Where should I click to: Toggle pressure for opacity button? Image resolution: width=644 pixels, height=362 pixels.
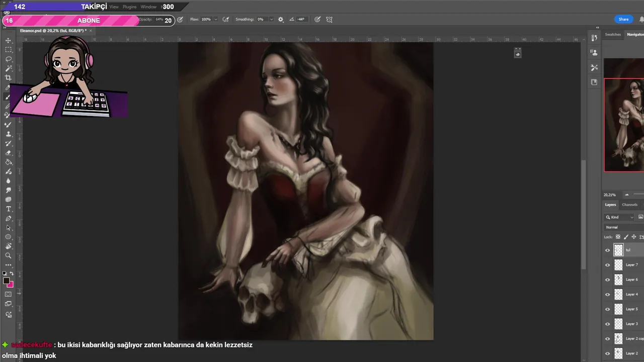pos(180,20)
